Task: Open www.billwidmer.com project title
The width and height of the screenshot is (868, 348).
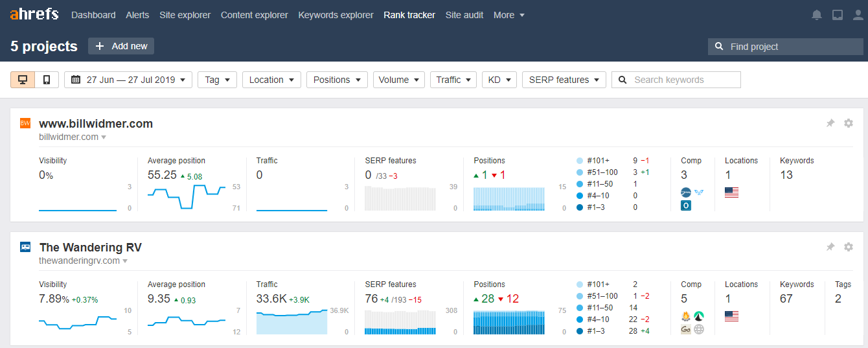Action: pos(96,123)
